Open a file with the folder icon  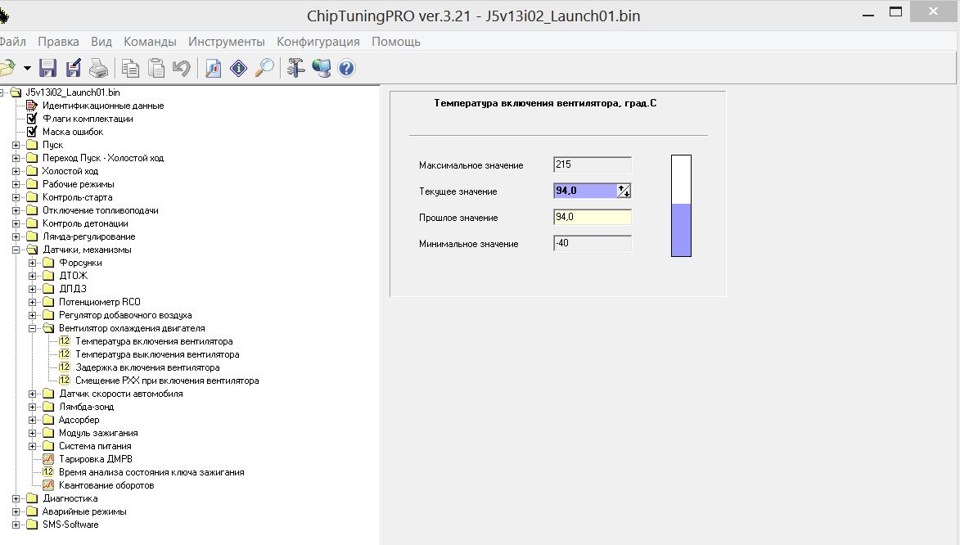[7, 68]
